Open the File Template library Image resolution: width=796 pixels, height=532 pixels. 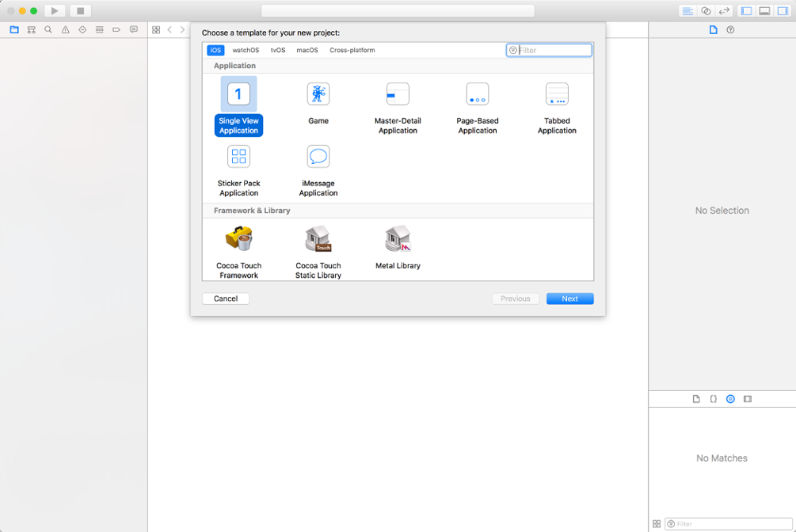[x=696, y=399]
